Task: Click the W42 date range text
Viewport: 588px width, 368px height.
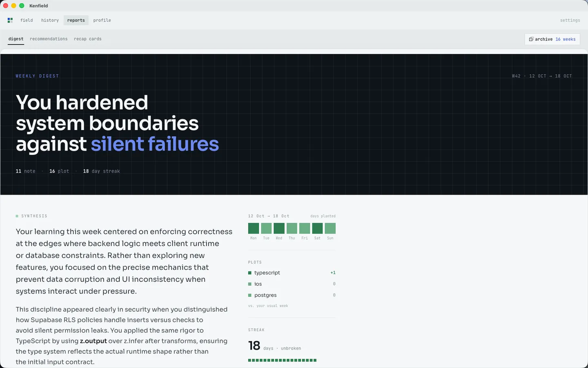Action: click(x=542, y=76)
